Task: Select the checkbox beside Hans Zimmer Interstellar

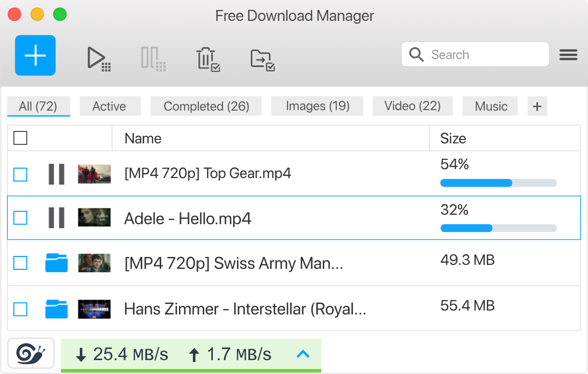Action: [x=20, y=309]
